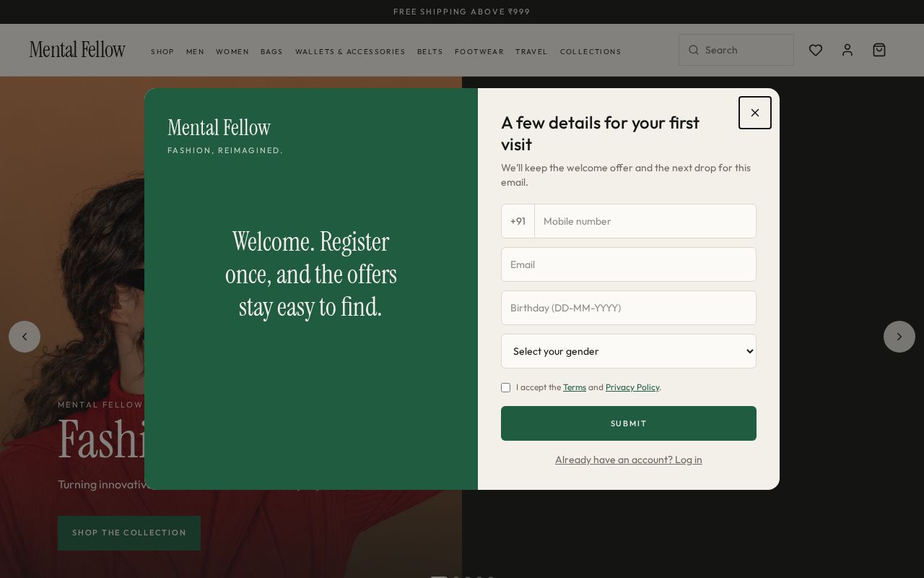924x578 pixels.
Task: Focus the Birthday date field
Action: 629,308
